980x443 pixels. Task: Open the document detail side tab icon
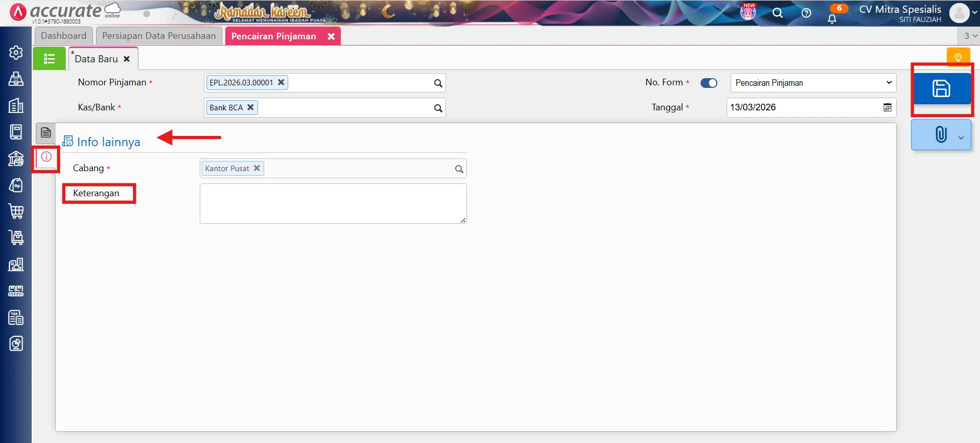coord(46,133)
